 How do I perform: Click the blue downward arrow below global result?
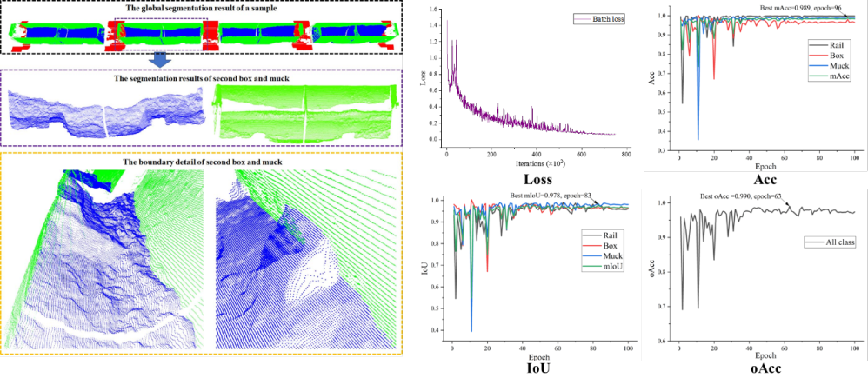[158, 60]
